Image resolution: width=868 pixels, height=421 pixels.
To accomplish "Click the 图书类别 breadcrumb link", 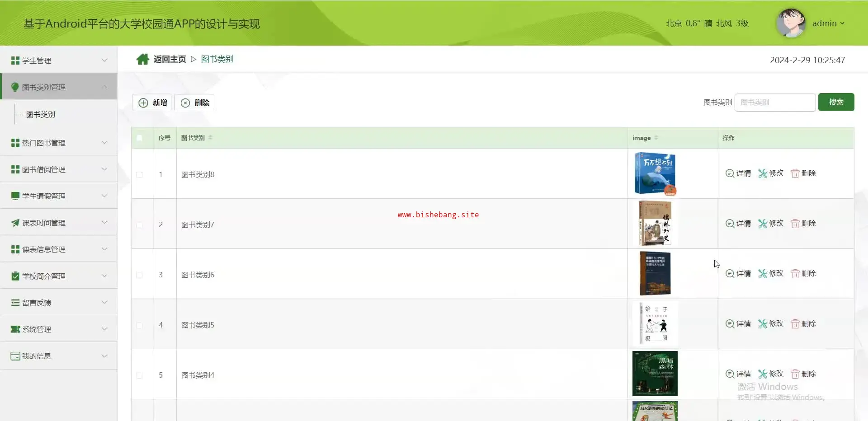I will pyautogui.click(x=217, y=59).
